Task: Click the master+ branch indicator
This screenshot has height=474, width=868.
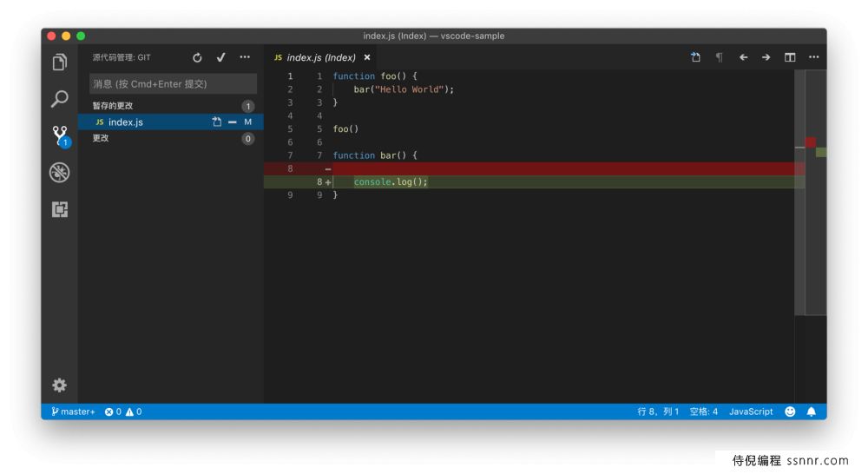Action: [73, 411]
